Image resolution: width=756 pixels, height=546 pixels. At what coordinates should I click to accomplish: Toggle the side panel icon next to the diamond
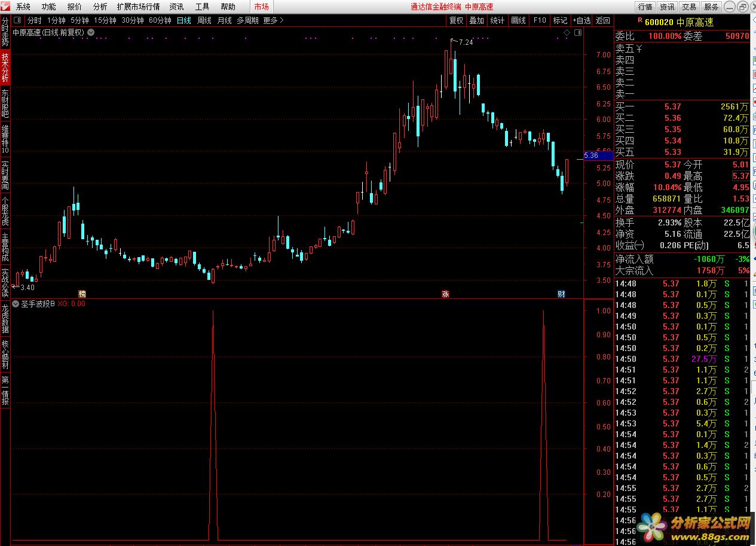pyautogui.click(x=577, y=32)
